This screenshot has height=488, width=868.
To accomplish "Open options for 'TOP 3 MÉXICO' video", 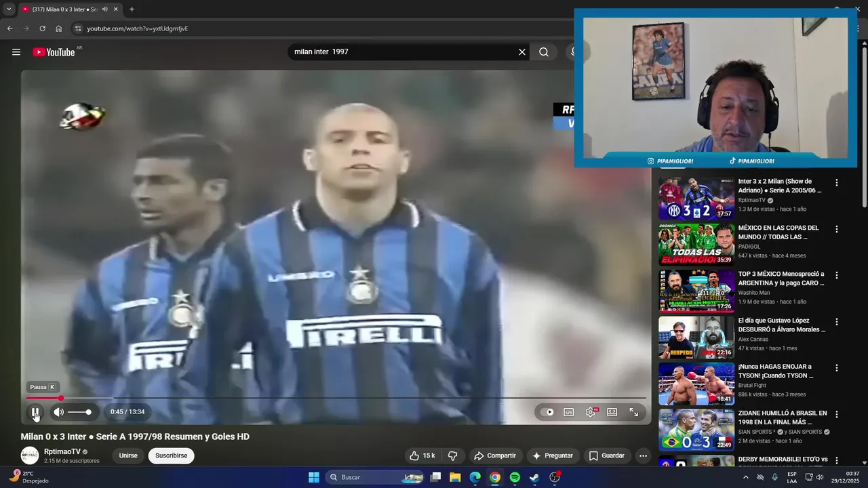I will tap(837, 275).
